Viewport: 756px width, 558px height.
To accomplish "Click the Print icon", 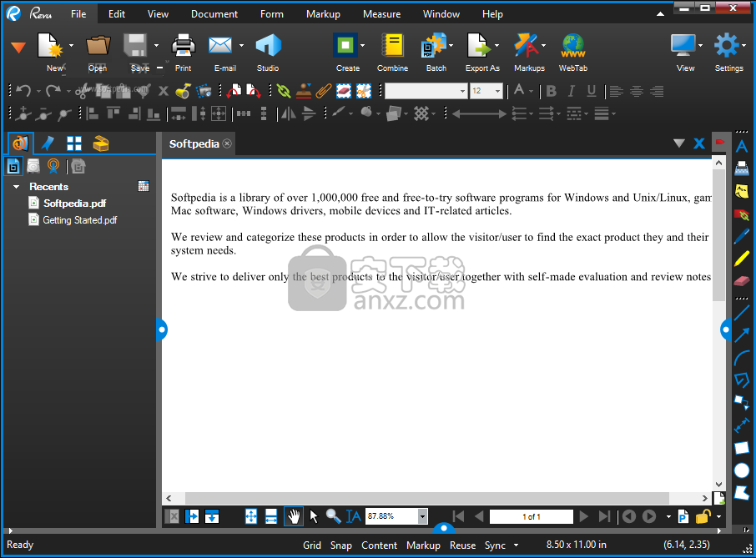I will click(184, 46).
